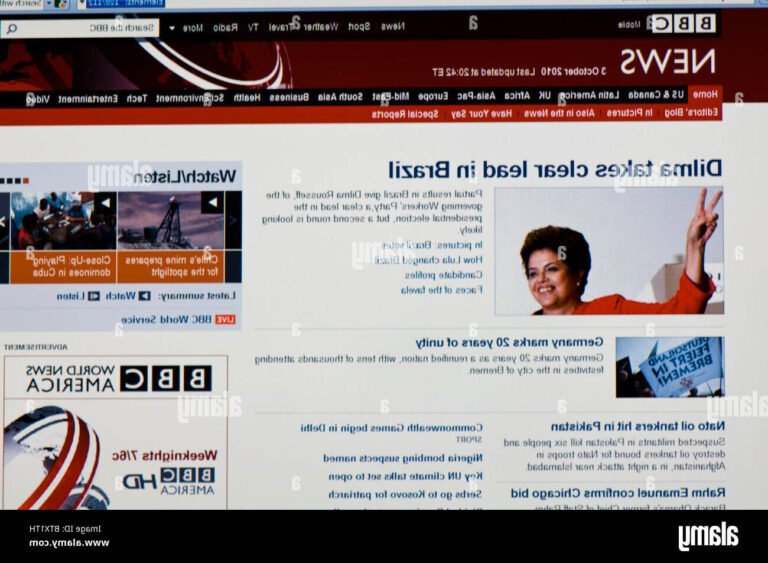Open the BBC World Service live link

pos(166,319)
